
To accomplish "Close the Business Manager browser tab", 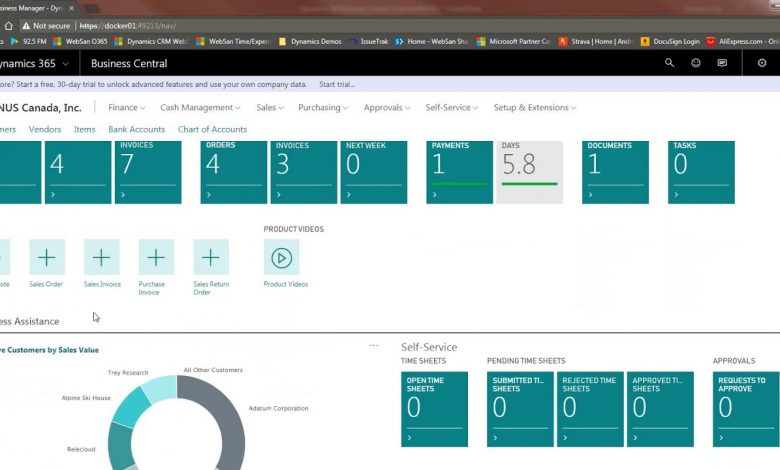I will [71, 8].
